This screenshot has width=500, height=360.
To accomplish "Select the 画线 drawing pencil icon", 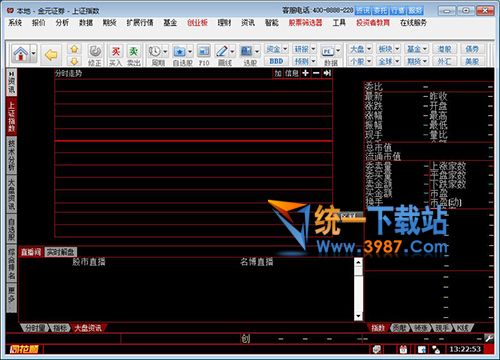I will (221, 52).
